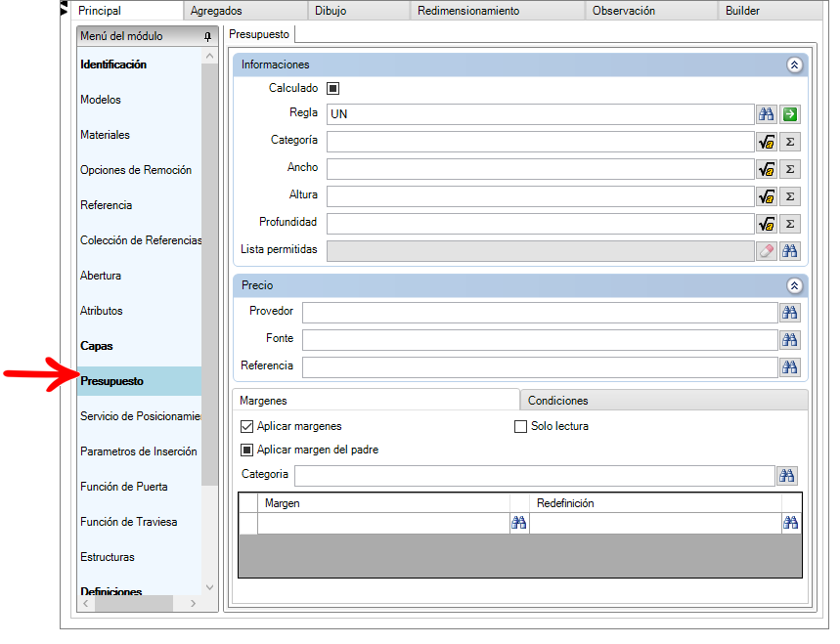Click sigma button in Categoría row
This screenshot has width=840, height=644.
click(x=790, y=142)
